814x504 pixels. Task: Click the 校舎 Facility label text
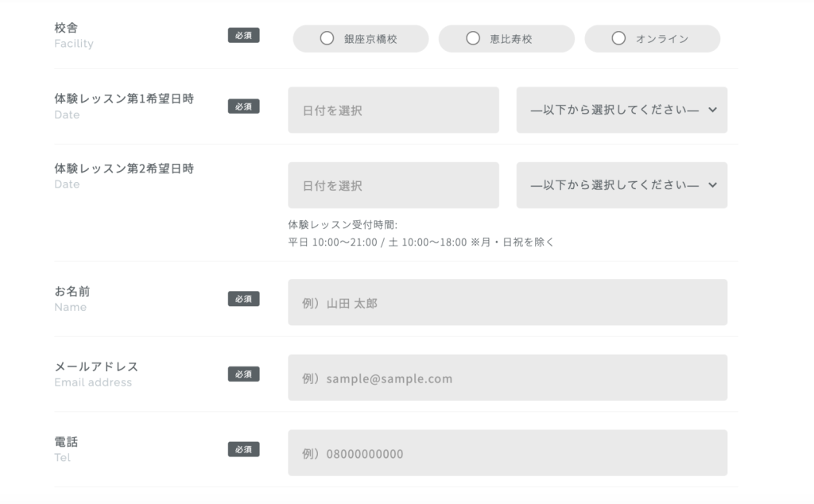pyautogui.click(x=67, y=28)
